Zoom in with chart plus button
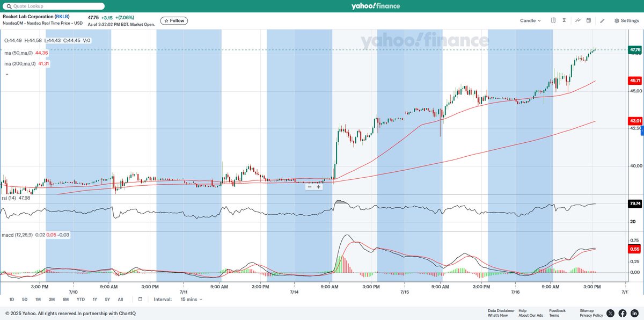 click(x=318, y=187)
